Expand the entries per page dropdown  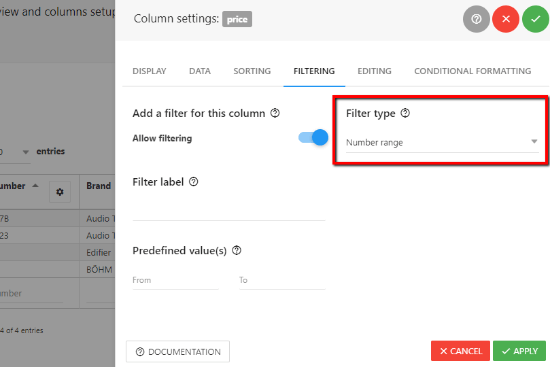pyautogui.click(x=26, y=152)
